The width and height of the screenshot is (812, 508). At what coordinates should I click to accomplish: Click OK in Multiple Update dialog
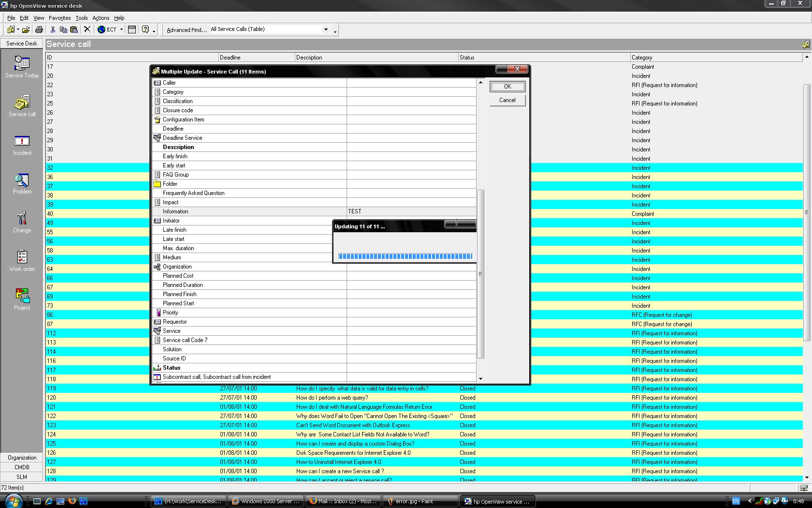(x=507, y=87)
